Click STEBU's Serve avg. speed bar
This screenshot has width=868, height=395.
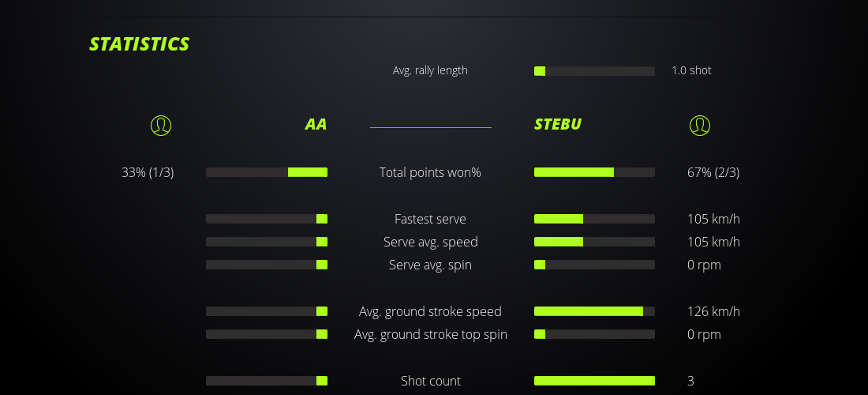coord(594,242)
